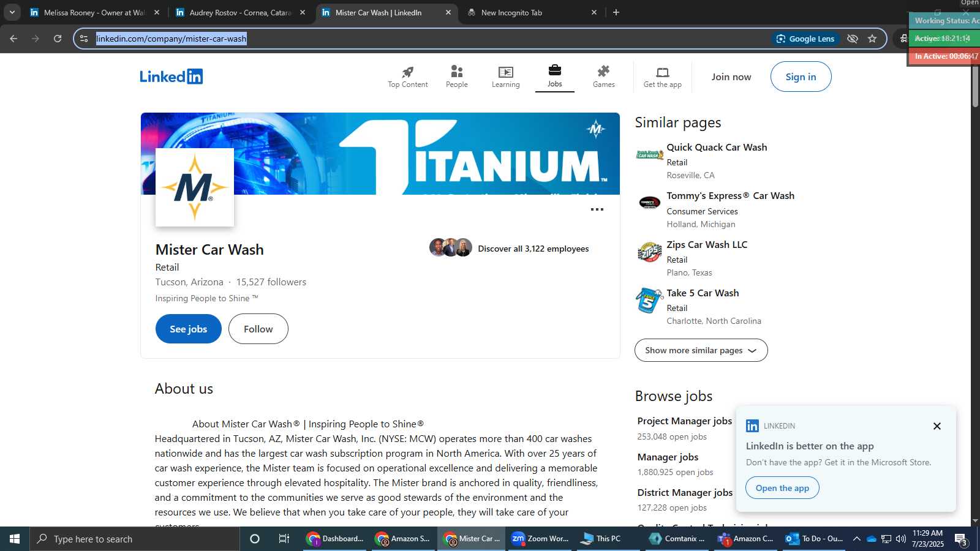Viewport: 980px width, 551px height.
Task: Open Project Manager jobs link
Action: coord(684,421)
